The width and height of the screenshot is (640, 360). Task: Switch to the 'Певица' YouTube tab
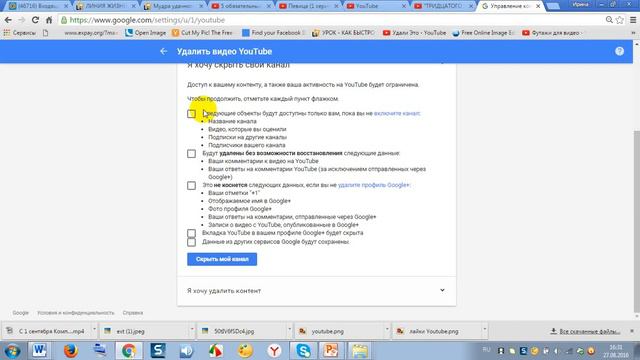[308, 6]
